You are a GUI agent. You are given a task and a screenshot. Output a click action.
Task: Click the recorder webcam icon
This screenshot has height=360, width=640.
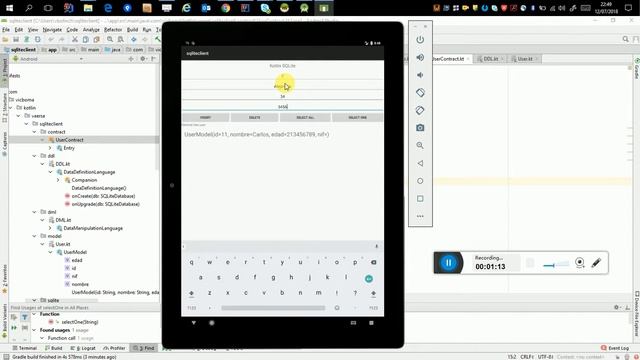(580, 262)
